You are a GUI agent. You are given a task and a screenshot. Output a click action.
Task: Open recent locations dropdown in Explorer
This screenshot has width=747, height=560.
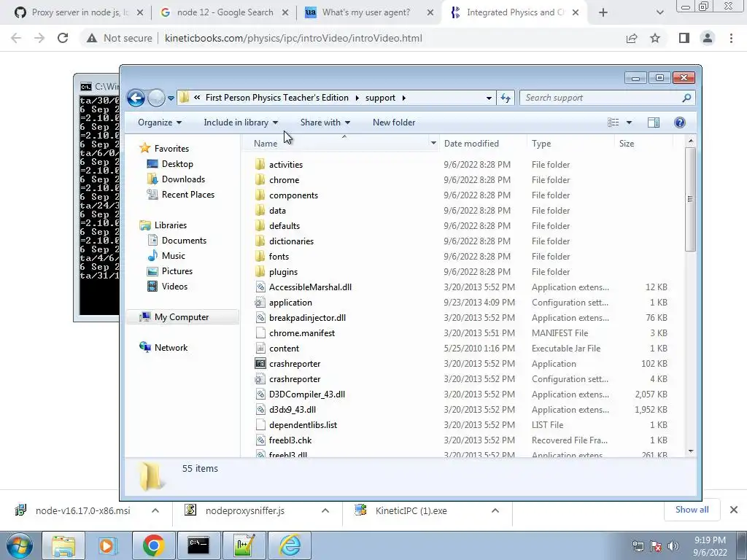point(171,98)
